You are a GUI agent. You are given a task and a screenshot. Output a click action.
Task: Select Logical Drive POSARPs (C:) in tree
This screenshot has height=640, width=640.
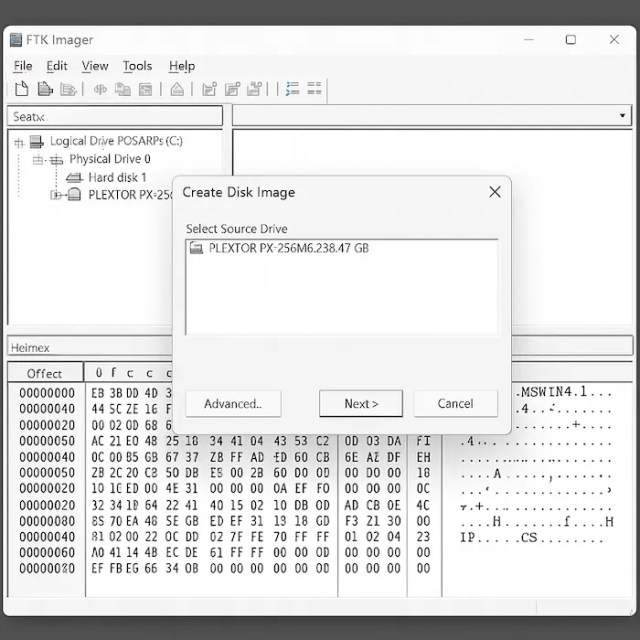click(x=116, y=141)
